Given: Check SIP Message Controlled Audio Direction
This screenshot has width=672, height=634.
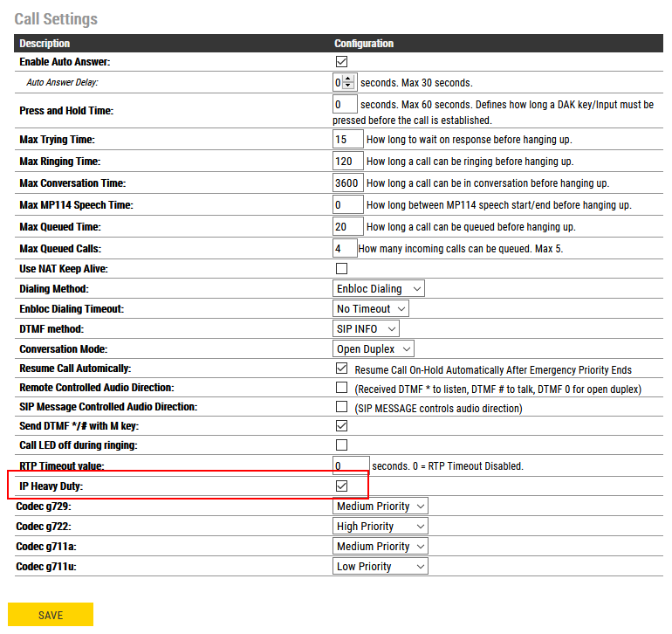Looking at the screenshot, I should click(x=341, y=407).
